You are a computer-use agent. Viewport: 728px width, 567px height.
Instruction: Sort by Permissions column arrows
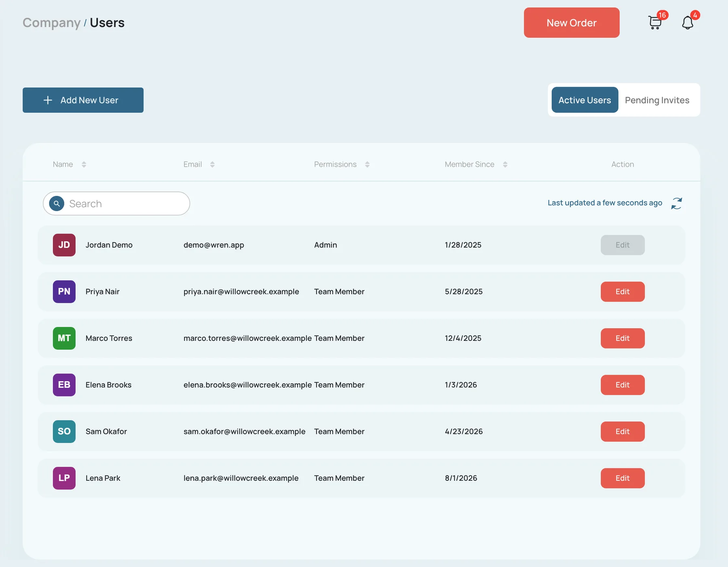[367, 164]
